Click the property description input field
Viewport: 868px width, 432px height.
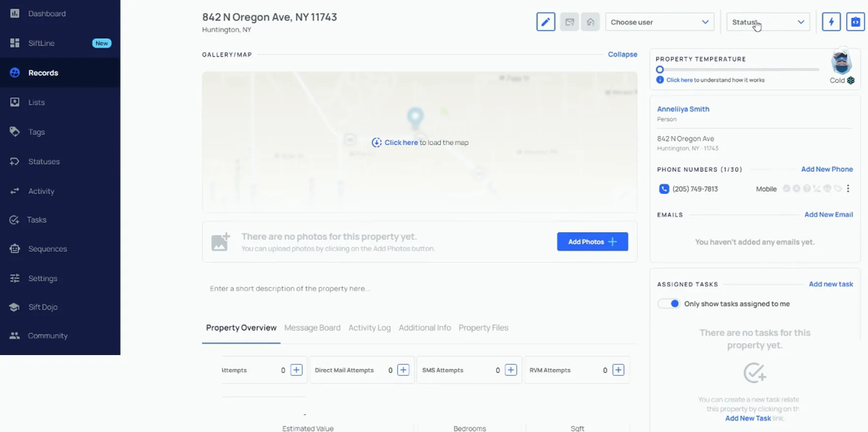click(419, 288)
